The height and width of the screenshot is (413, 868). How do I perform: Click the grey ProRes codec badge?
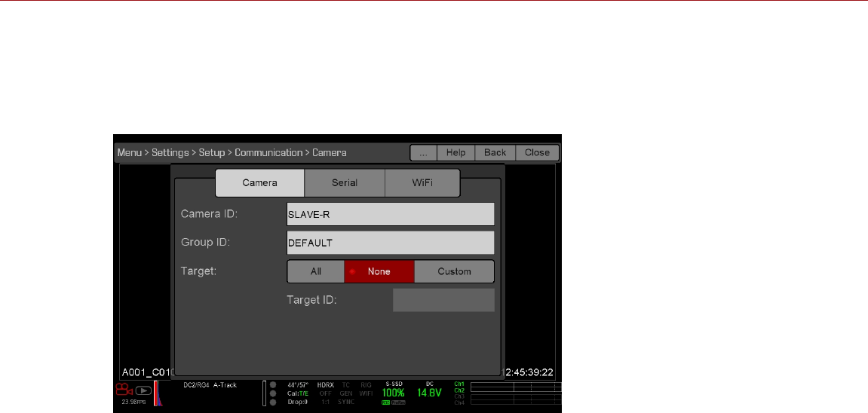[x=399, y=402]
